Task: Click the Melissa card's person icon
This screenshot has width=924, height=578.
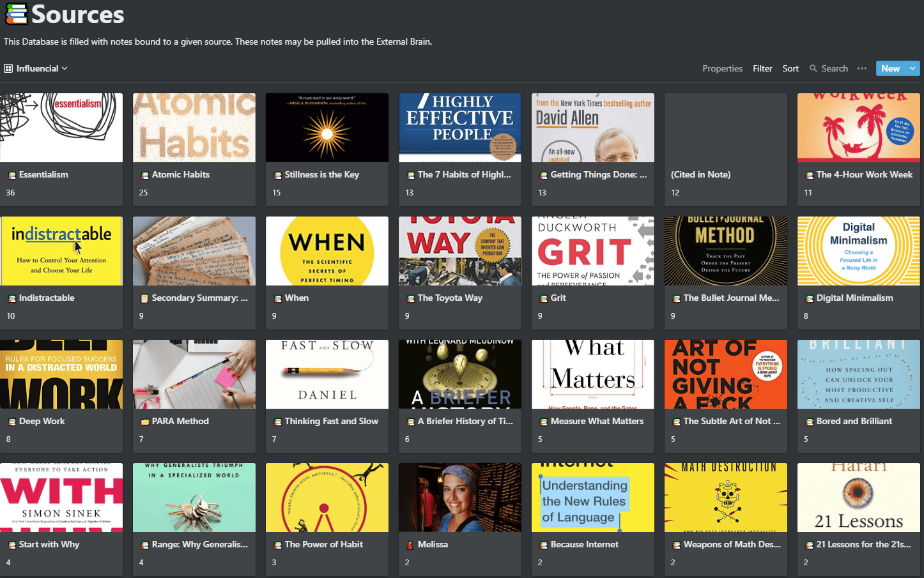Action: (x=410, y=545)
